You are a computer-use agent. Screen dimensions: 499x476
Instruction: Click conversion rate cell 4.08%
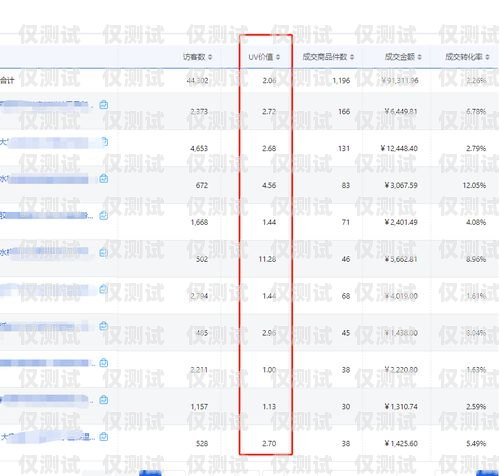[476, 222]
